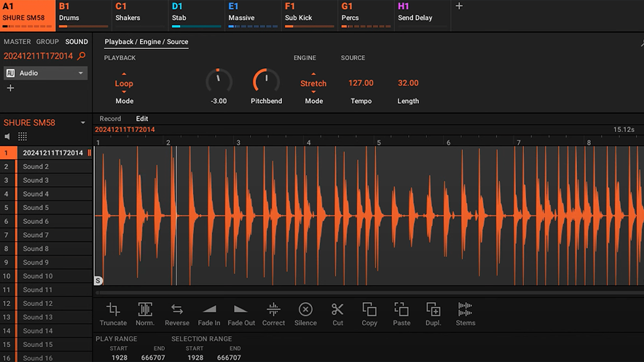Toggle the pad grid view icon

coord(22,136)
